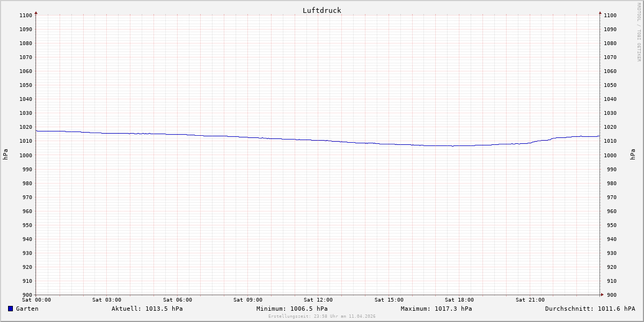Click the blue Garten legend color square
The height and width of the screenshot is (322, 644).
coord(10,309)
